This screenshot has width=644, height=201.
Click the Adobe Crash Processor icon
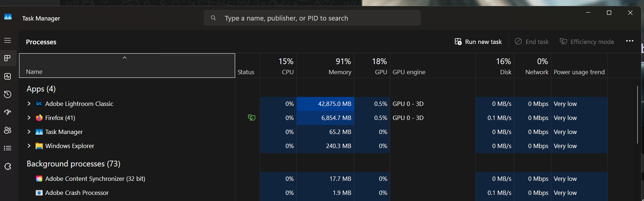pos(39,193)
